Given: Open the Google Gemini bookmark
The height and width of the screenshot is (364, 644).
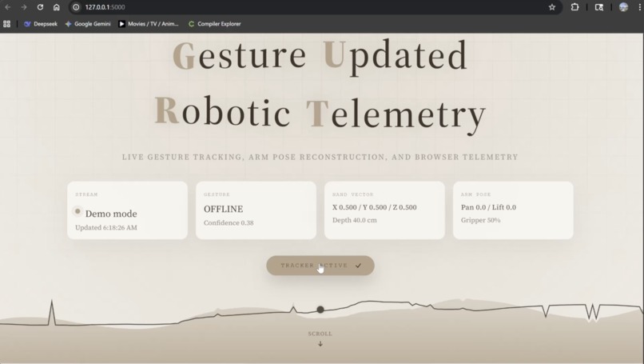Looking at the screenshot, I should [x=88, y=24].
